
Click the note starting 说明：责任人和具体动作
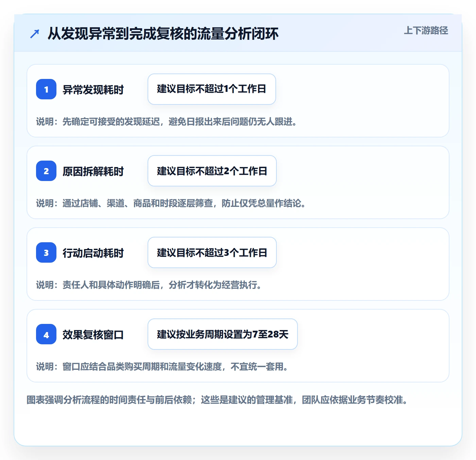coord(149,285)
